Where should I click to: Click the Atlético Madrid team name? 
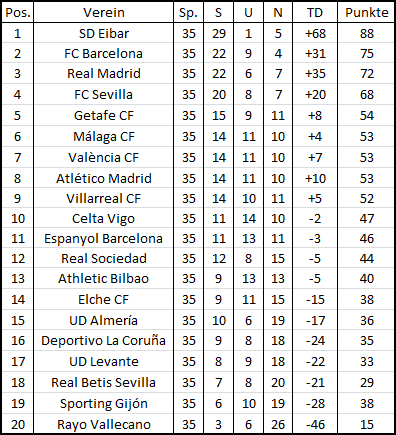click(104, 178)
